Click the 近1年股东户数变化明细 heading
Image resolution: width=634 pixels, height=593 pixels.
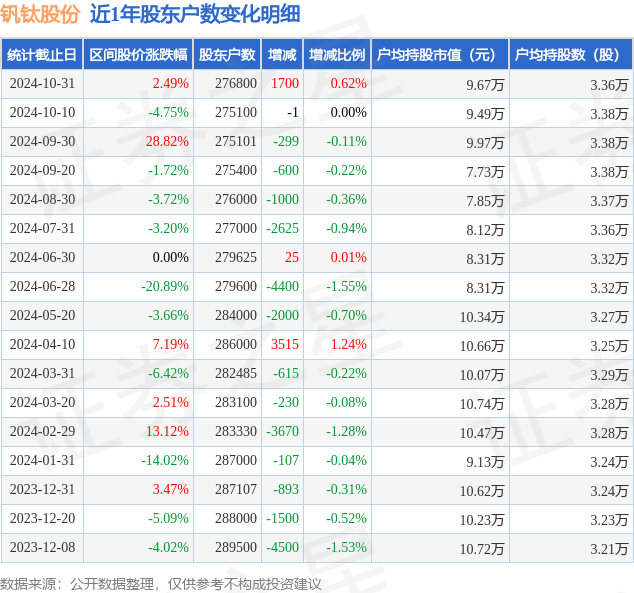[x=195, y=14]
